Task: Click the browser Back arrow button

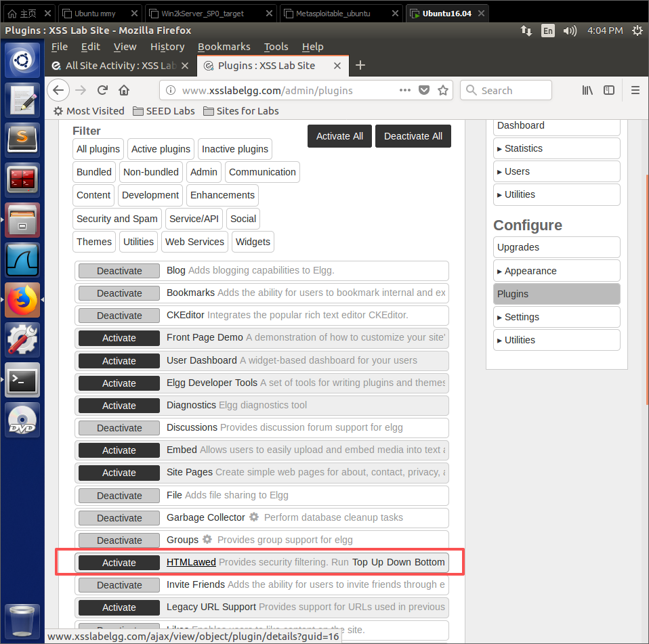Action: pyautogui.click(x=58, y=90)
